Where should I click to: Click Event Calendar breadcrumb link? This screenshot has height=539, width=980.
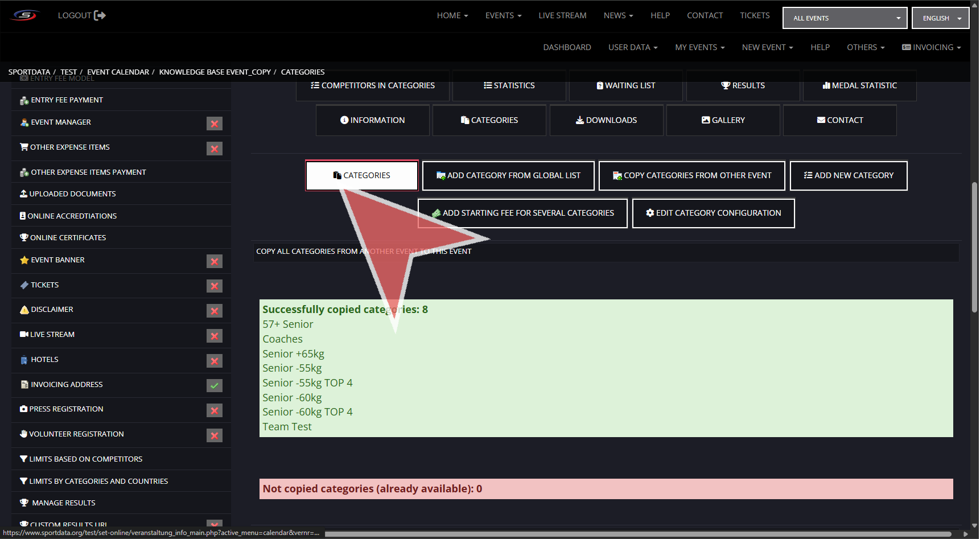118,72
